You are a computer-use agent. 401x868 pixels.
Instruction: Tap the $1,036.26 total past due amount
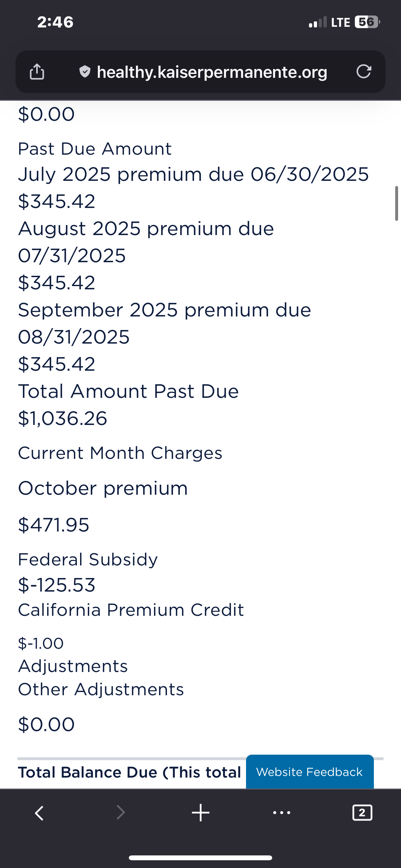63,418
